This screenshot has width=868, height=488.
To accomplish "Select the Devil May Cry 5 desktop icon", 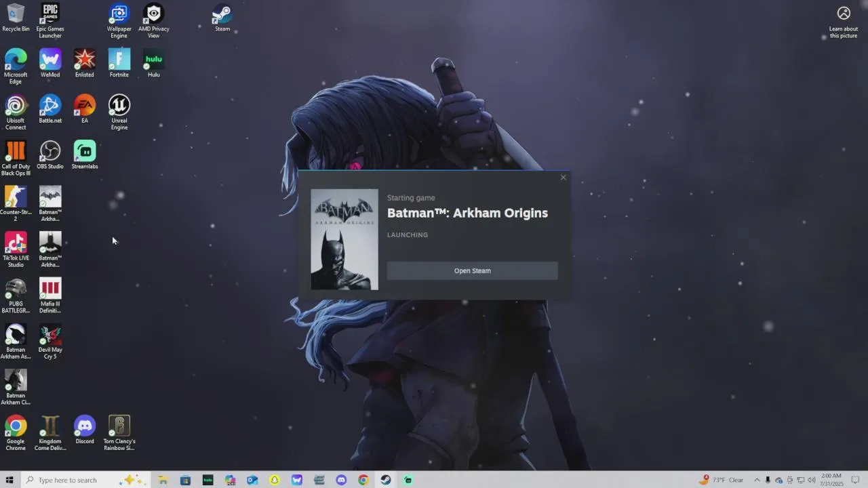I will coord(50,342).
